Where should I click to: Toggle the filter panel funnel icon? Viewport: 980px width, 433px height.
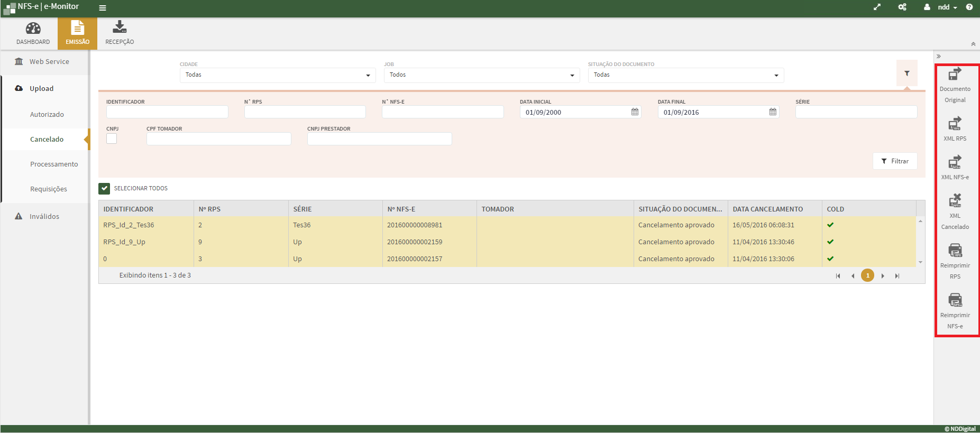tap(906, 73)
